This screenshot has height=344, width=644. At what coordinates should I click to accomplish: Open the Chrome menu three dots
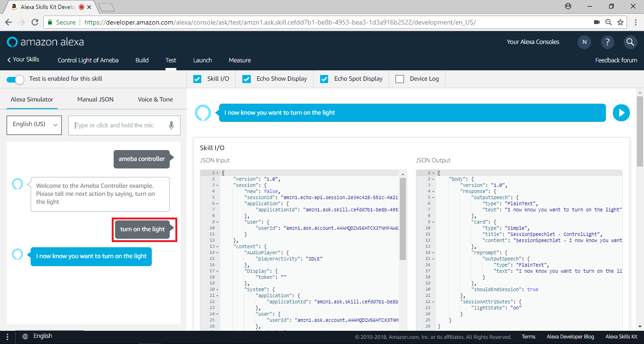point(635,22)
